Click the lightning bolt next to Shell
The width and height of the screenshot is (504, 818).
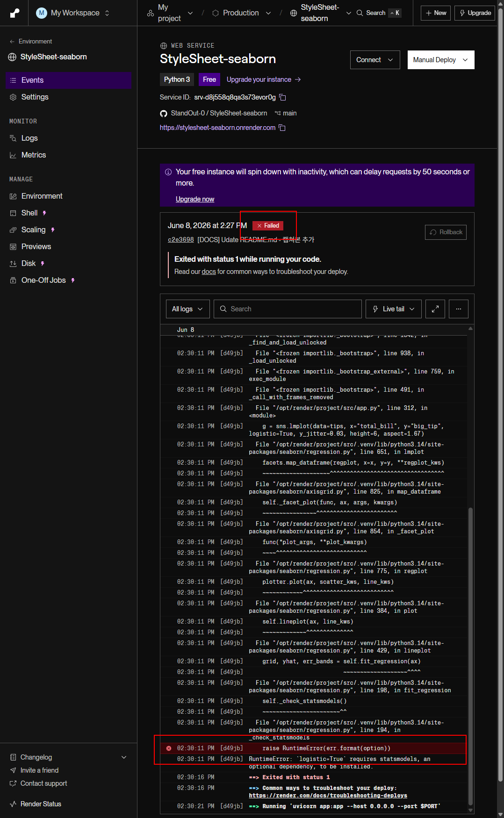point(44,213)
